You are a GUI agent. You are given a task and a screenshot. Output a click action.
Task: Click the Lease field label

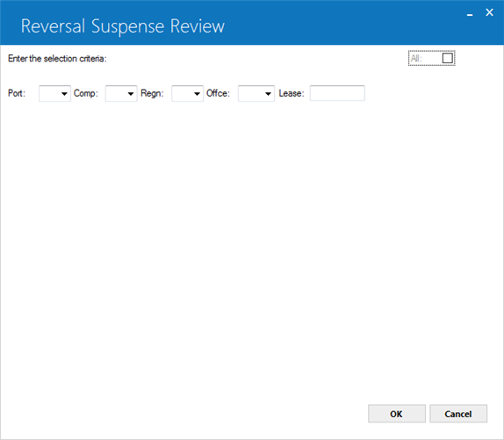(292, 93)
